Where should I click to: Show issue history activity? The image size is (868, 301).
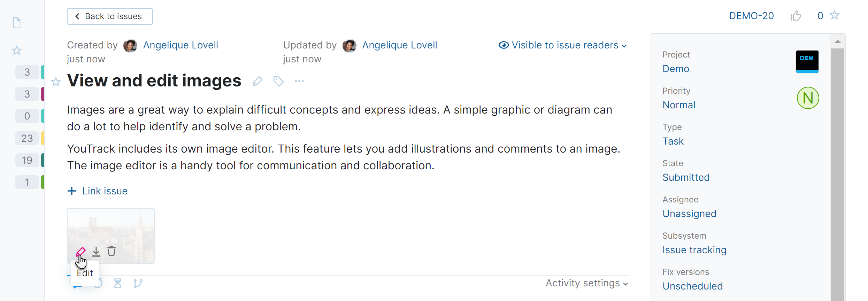(x=98, y=283)
